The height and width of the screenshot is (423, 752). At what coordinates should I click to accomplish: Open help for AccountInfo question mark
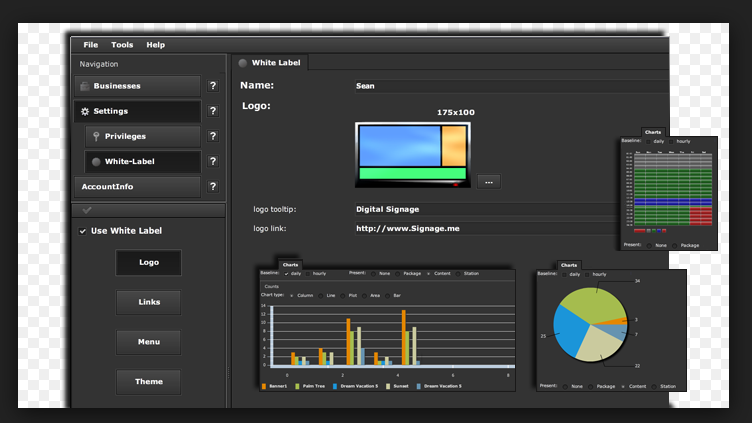[x=213, y=187]
